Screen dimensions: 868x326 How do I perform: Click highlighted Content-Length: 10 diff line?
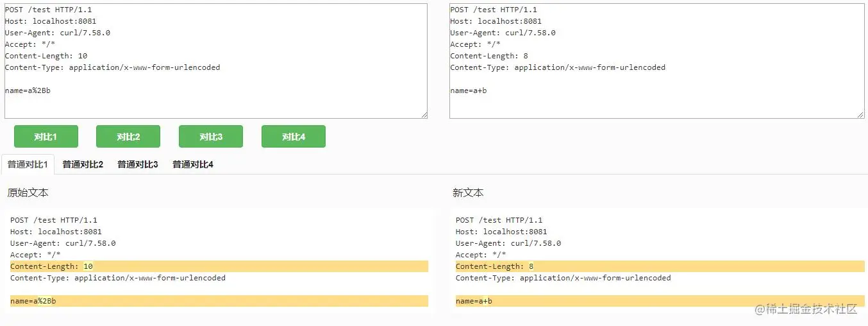pyautogui.click(x=219, y=266)
